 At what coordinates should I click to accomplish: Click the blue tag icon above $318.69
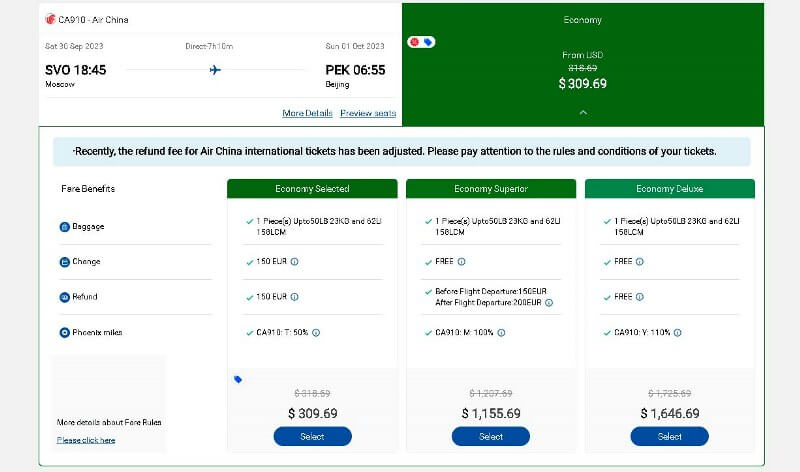click(238, 379)
